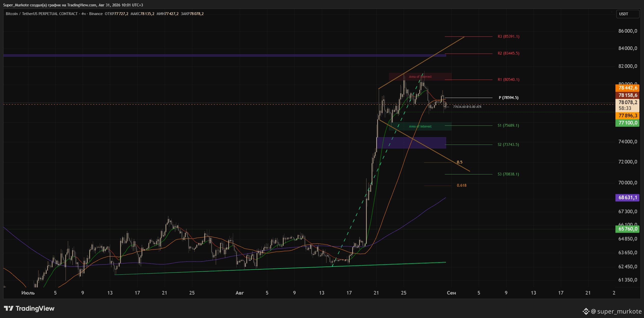
Task: Click the purple 68 631,1 price tag
Action: coord(627,198)
